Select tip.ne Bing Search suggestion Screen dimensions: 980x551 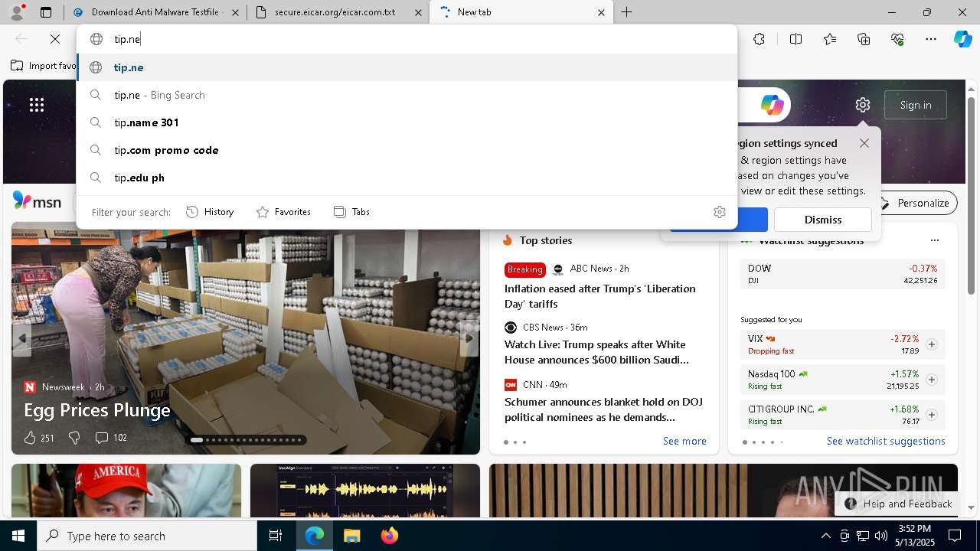click(407, 95)
